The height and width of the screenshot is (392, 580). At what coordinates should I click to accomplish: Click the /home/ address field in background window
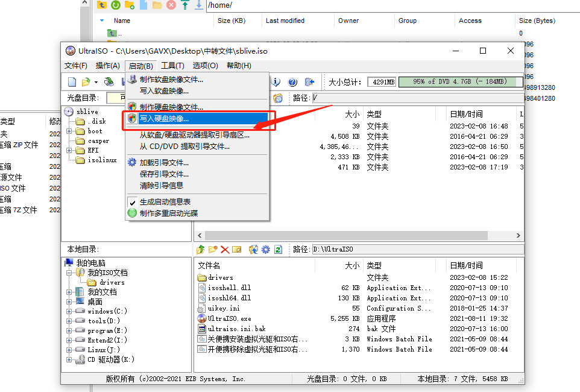click(393, 5)
